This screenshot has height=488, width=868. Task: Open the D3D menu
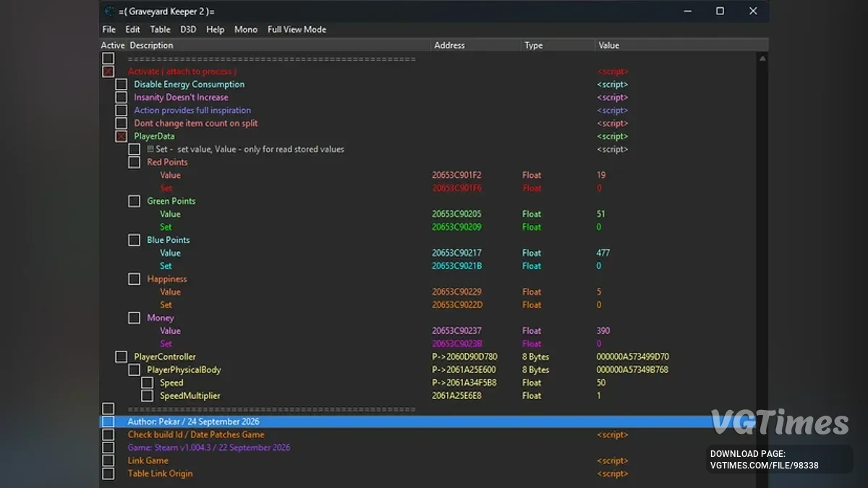pyautogui.click(x=188, y=30)
